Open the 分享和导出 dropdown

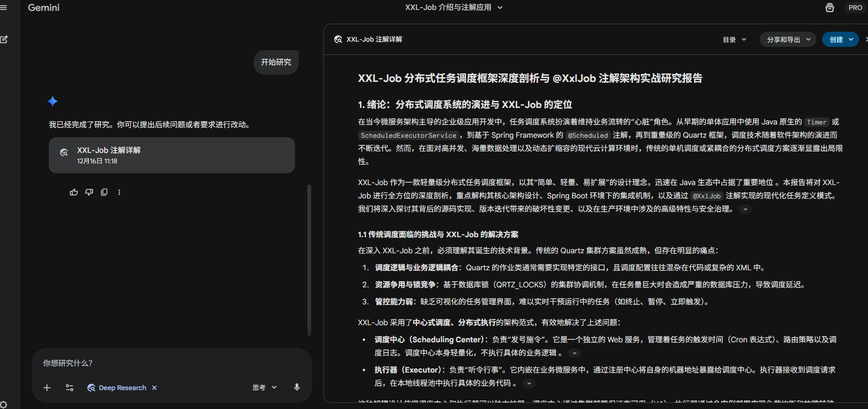[788, 40]
